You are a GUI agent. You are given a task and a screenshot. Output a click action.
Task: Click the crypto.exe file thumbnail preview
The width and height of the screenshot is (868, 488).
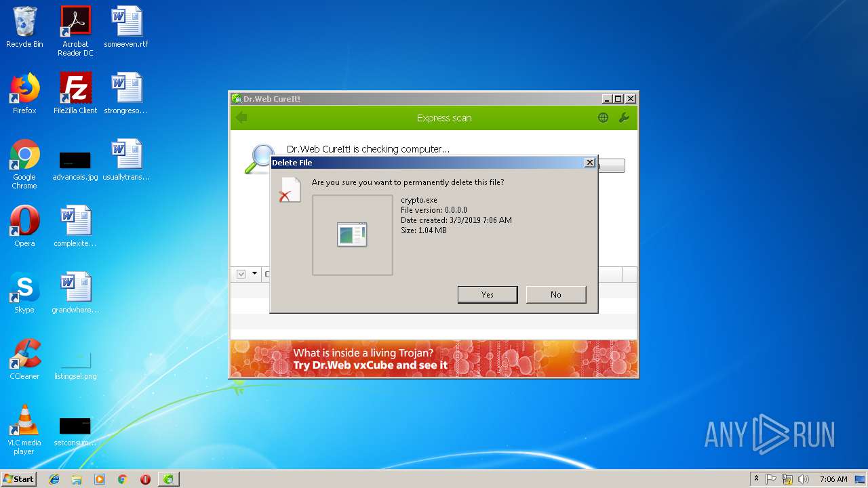tap(352, 235)
